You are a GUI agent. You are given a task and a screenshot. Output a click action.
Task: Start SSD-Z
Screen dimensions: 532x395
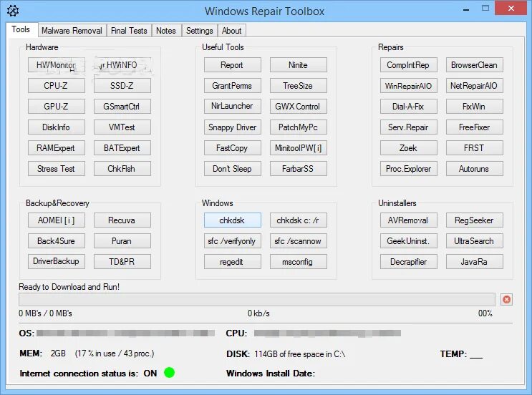[122, 85]
